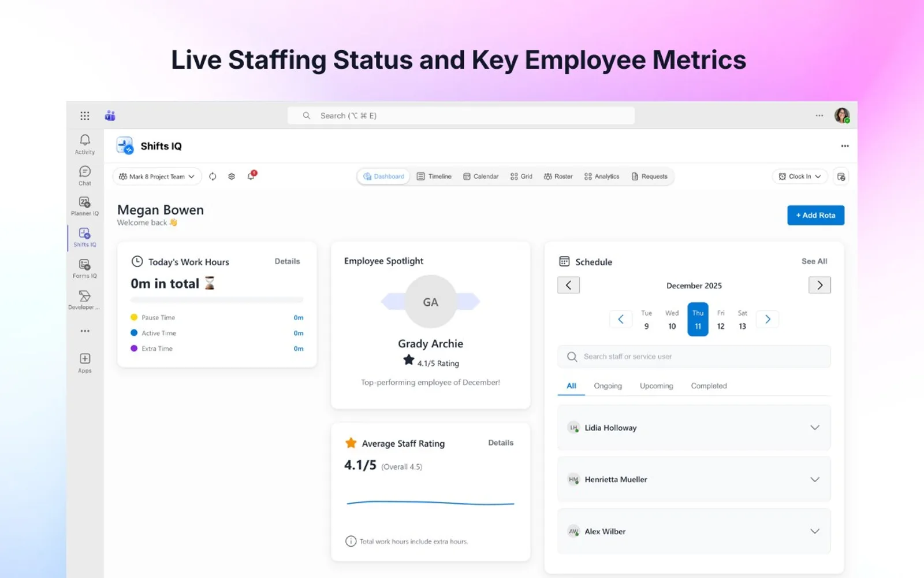
Task: Click the refresh icon beside team selector
Action: point(213,176)
